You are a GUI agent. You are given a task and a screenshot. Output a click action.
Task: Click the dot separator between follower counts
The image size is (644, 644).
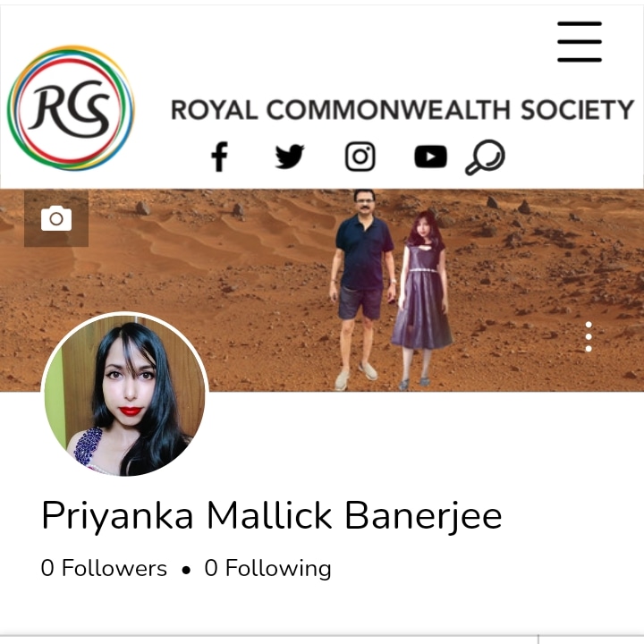click(186, 571)
